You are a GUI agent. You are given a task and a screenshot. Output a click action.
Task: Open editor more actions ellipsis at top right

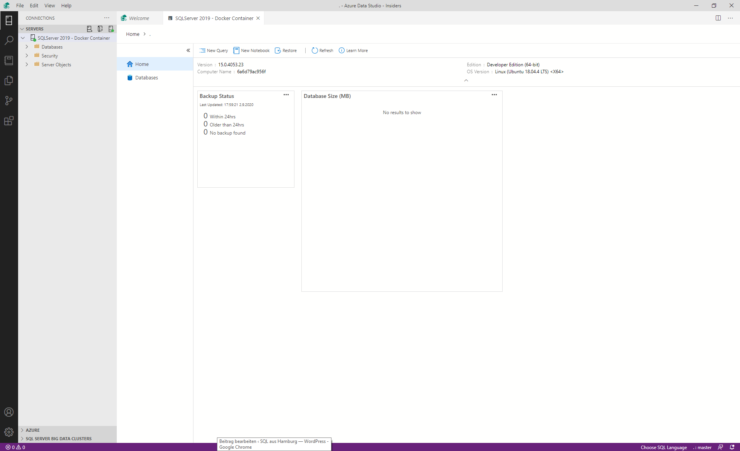point(731,18)
